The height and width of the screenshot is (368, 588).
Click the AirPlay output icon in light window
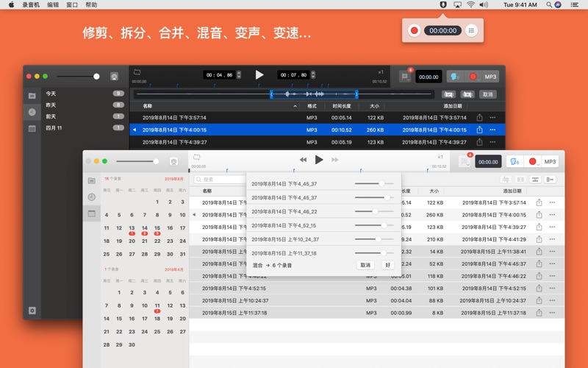pyautogui.click(x=173, y=161)
